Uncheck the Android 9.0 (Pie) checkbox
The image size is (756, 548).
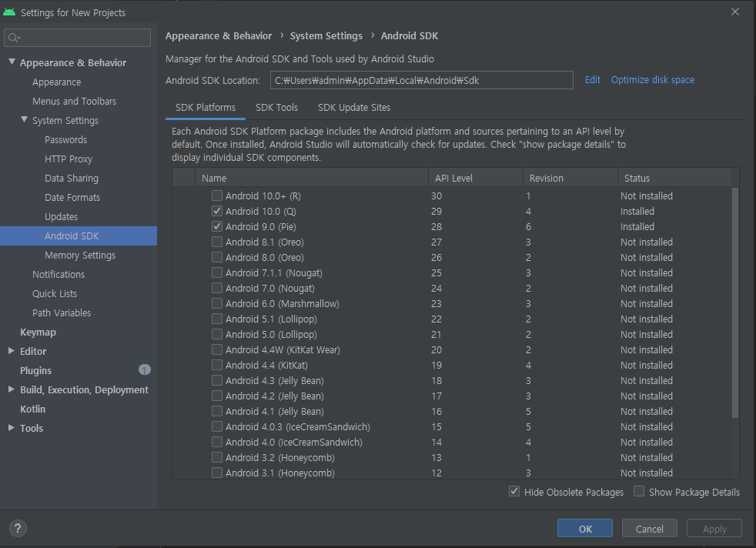217,226
